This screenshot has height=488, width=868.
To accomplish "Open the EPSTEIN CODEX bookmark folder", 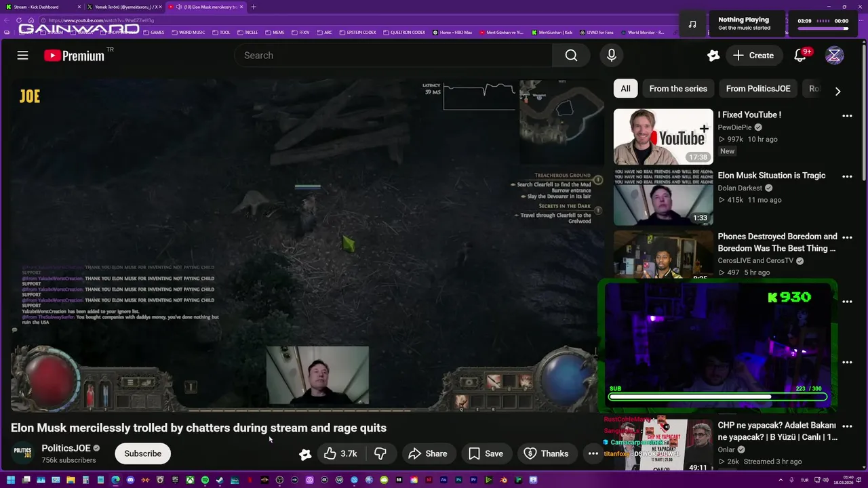I will (357, 33).
